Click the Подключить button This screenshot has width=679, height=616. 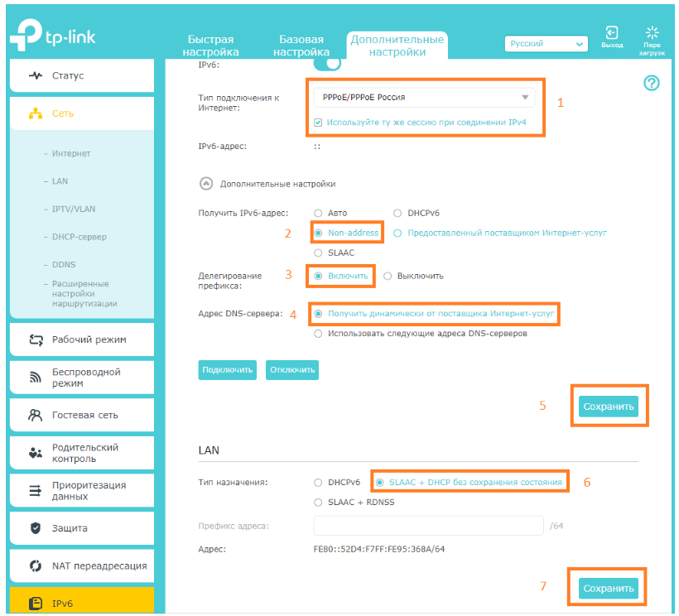tap(228, 370)
